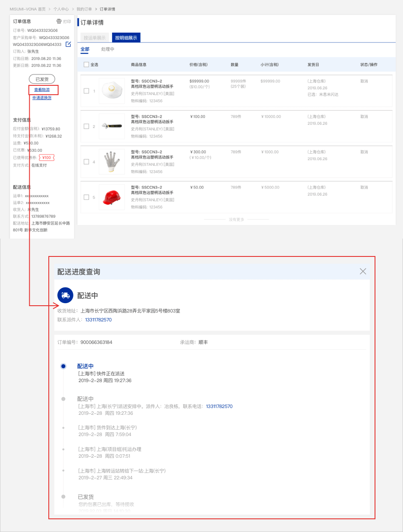Click the 申请退换货 link
This screenshot has width=403, height=532.
pyautogui.click(x=42, y=98)
